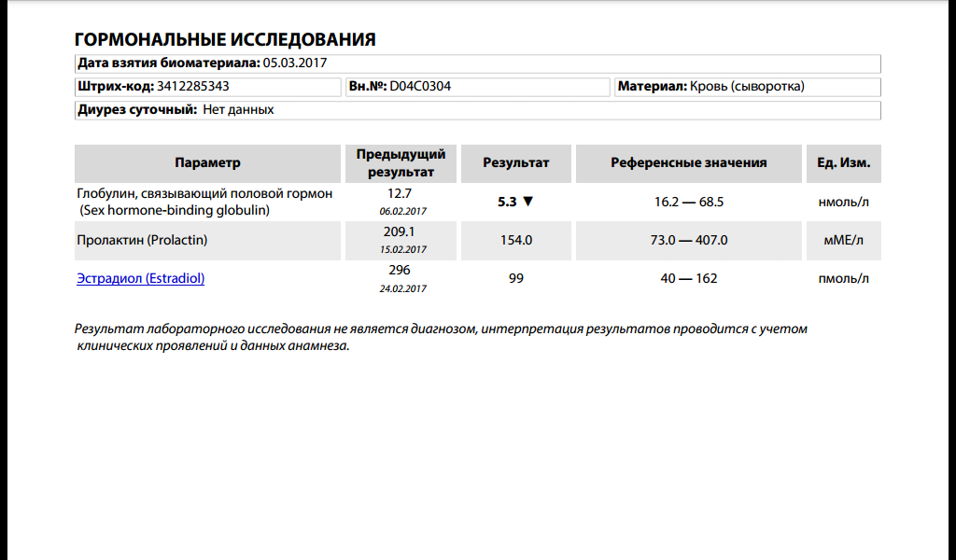Click the Результат column header
Viewport: 956px width, 560px height.
click(515, 162)
